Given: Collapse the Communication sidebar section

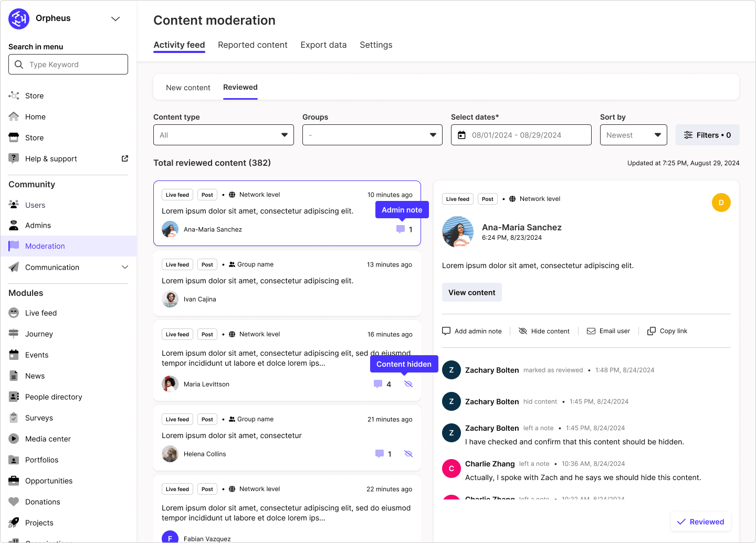Looking at the screenshot, I should click(125, 267).
